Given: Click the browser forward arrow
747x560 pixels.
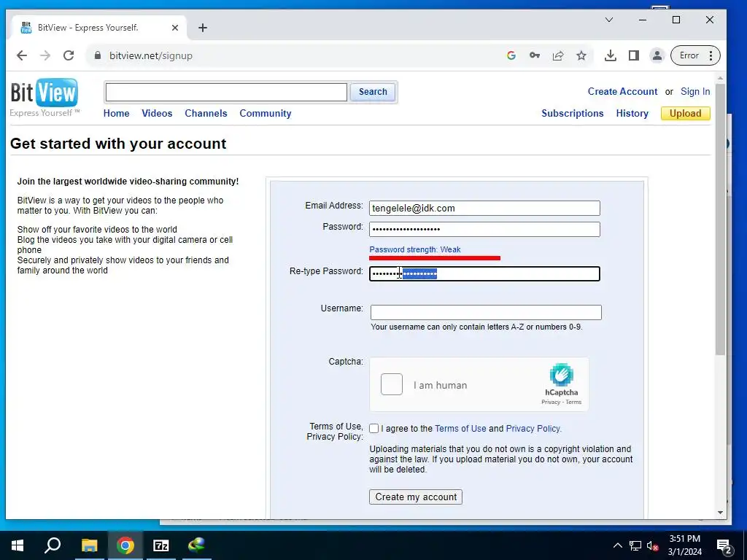Looking at the screenshot, I should [x=45, y=55].
